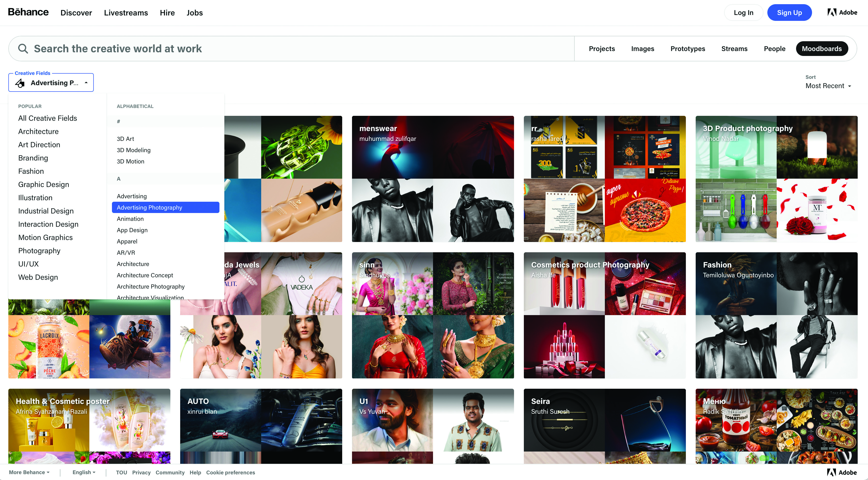This screenshot has width=868, height=480.
Task: Choose Graphic Design field
Action: point(43,185)
